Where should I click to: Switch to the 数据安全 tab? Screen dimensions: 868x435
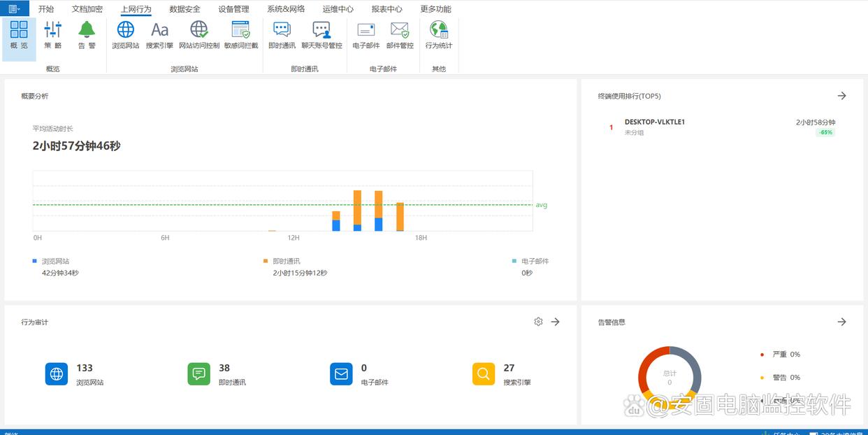pyautogui.click(x=185, y=9)
